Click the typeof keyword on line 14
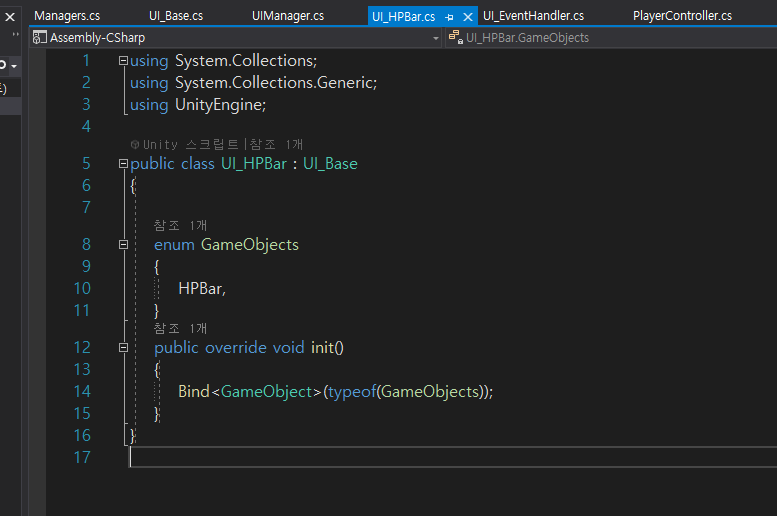The height and width of the screenshot is (516, 777). point(352,392)
